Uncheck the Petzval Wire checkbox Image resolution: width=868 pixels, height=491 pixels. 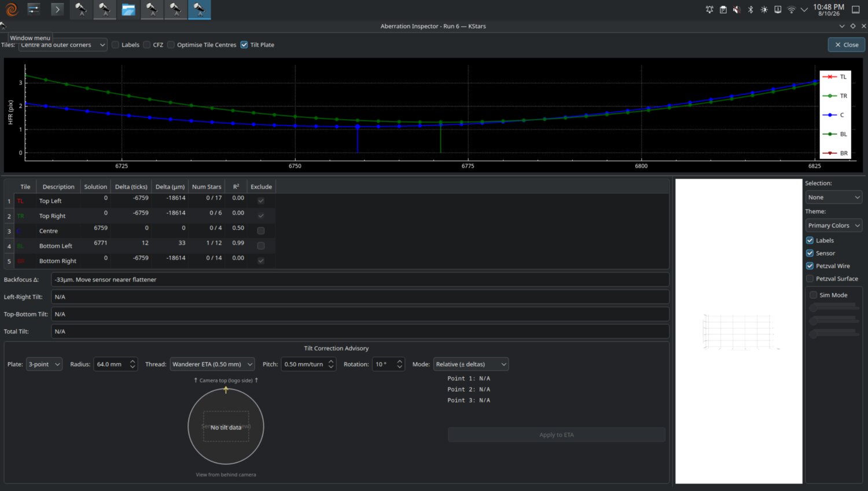click(x=810, y=266)
